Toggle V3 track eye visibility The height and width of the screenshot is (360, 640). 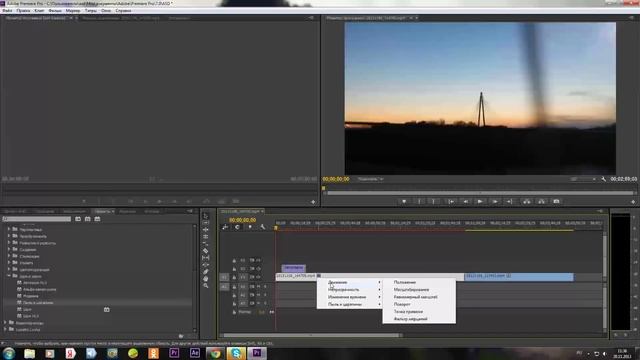(x=258, y=260)
